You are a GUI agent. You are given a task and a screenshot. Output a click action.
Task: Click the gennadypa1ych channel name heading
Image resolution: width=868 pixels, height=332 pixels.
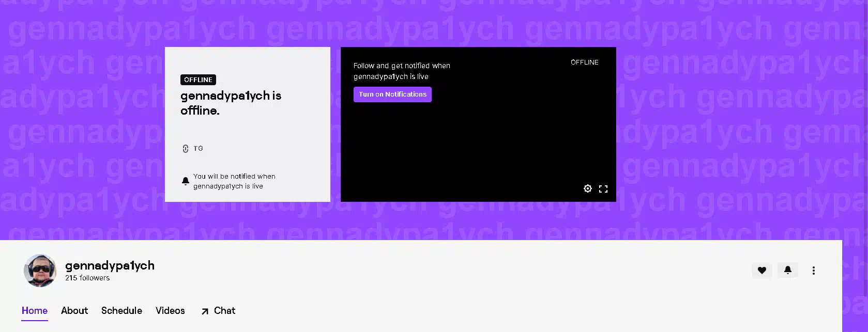(110, 265)
